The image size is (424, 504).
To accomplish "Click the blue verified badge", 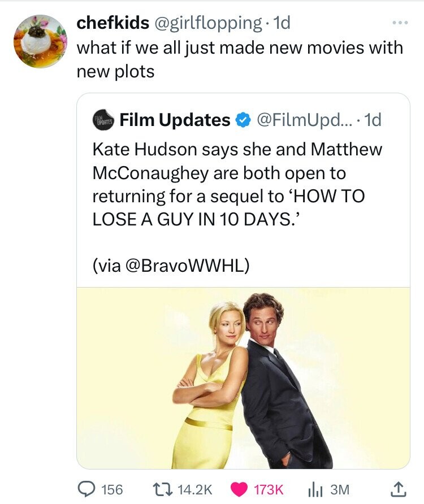I will point(243,120).
